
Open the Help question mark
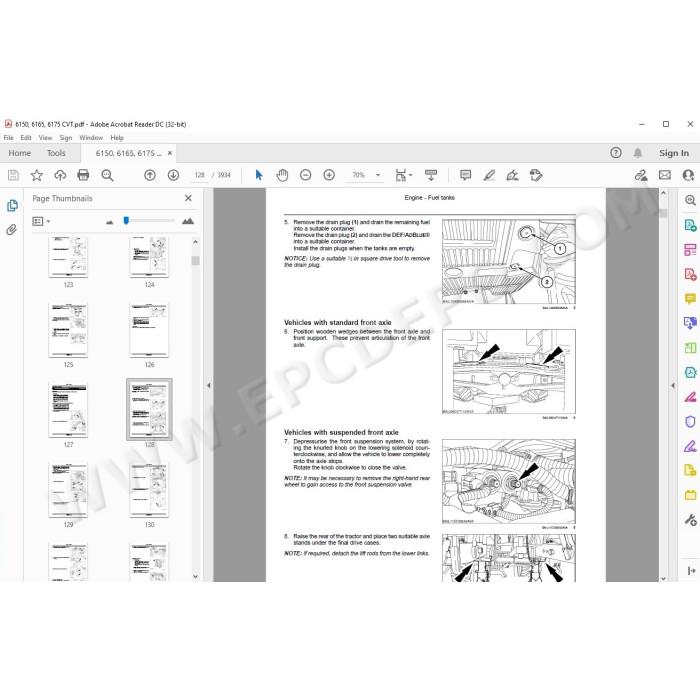click(x=616, y=153)
